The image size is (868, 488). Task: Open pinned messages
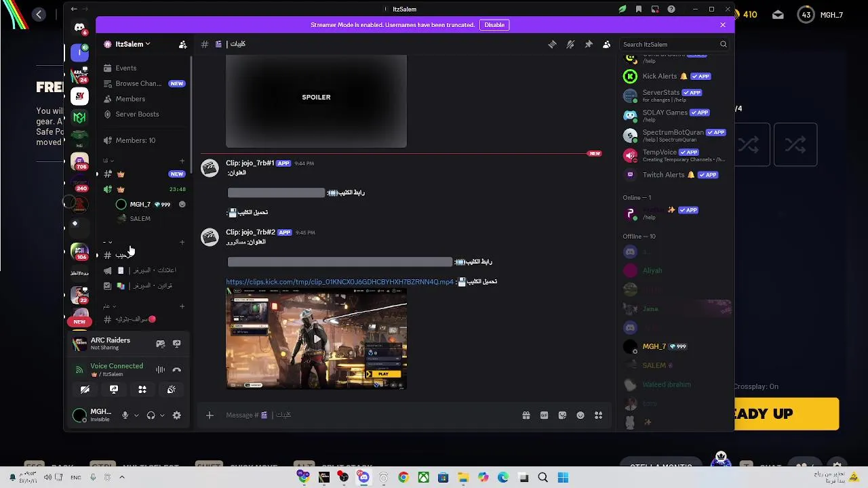pyautogui.click(x=589, y=44)
